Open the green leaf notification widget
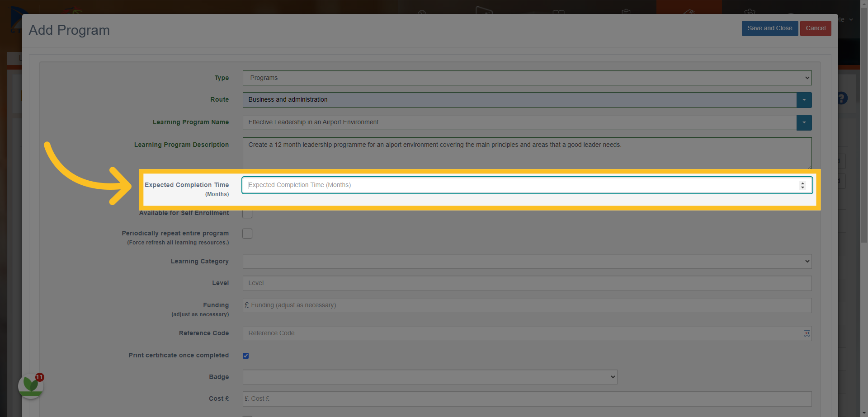The height and width of the screenshot is (417, 868). (x=31, y=386)
